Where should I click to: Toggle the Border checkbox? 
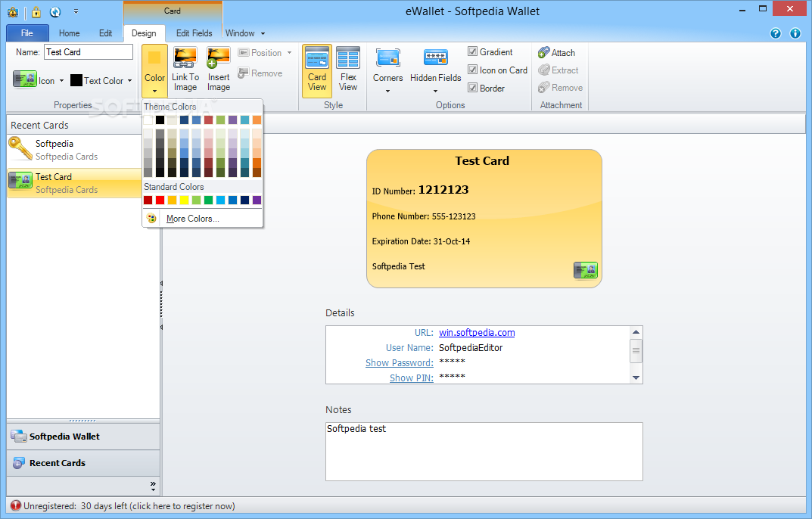[472, 88]
